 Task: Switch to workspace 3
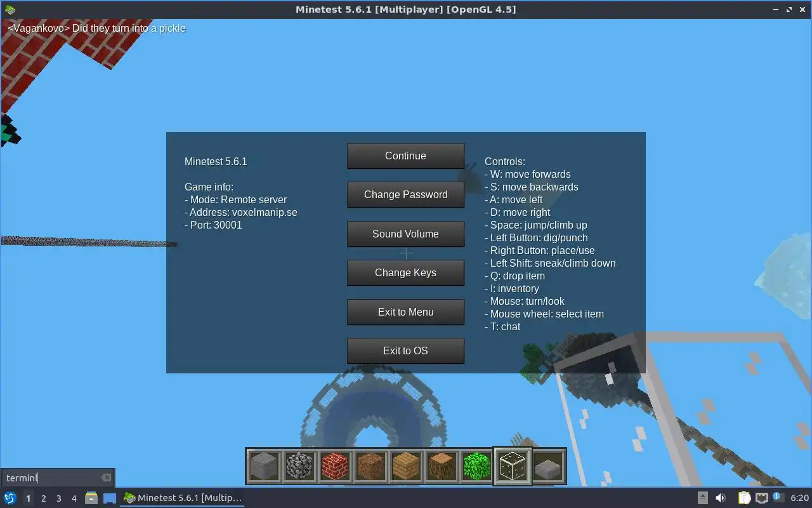[58, 498]
